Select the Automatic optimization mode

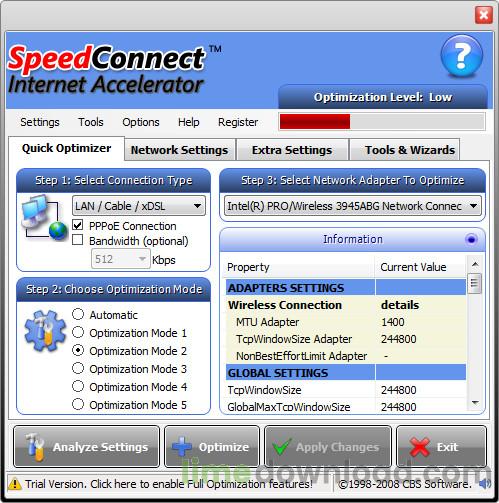coord(78,314)
